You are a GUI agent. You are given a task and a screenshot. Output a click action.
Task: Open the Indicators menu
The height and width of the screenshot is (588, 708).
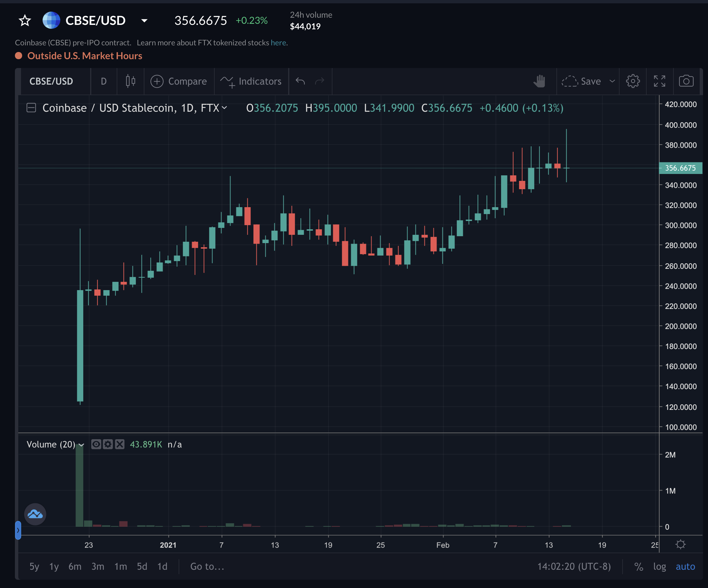pyautogui.click(x=251, y=81)
